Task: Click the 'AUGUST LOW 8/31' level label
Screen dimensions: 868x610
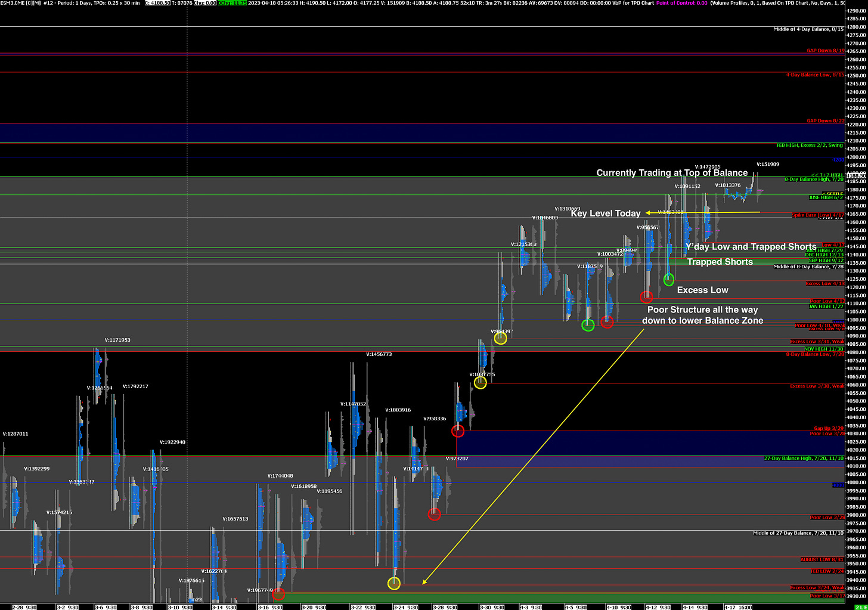Action: coord(822,560)
